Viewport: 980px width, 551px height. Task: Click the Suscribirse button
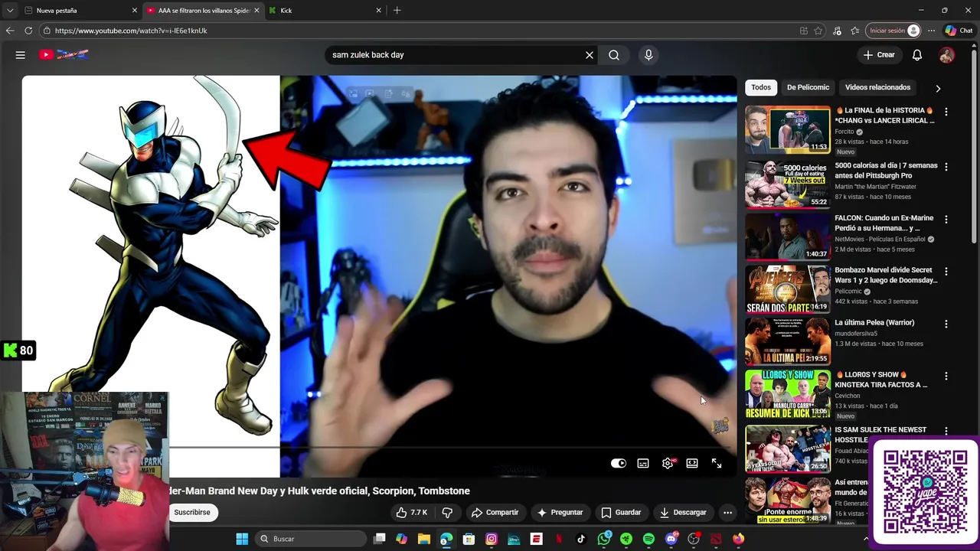tap(191, 513)
